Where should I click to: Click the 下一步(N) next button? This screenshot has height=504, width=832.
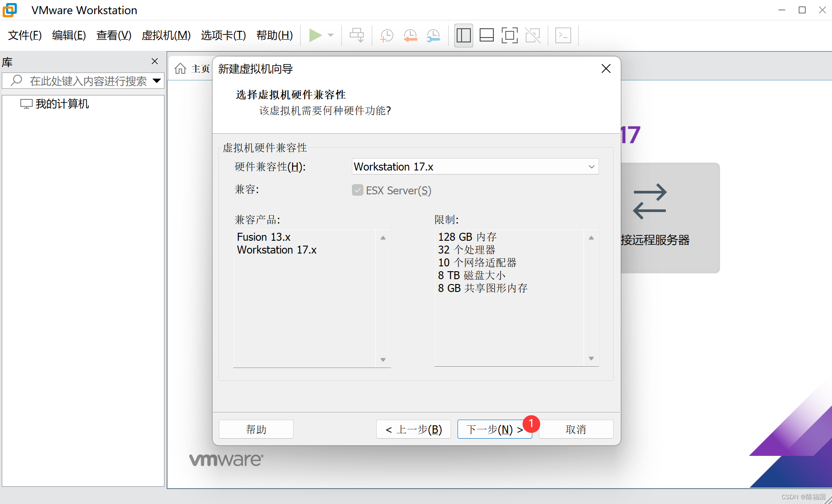point(495,429)
